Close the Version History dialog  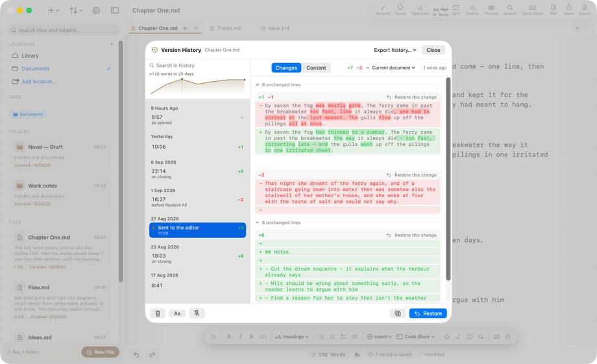click(x=433, y=50)
